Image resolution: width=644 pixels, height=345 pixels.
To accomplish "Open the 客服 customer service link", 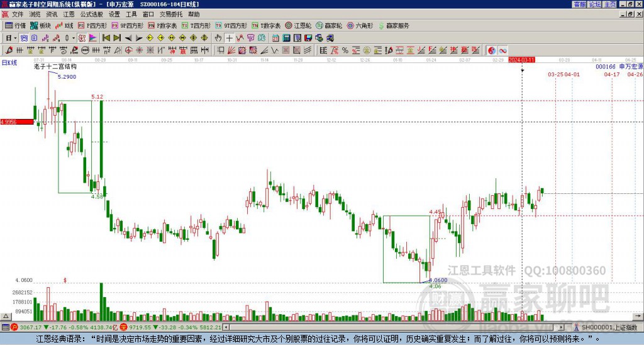I will pos(579,4).
